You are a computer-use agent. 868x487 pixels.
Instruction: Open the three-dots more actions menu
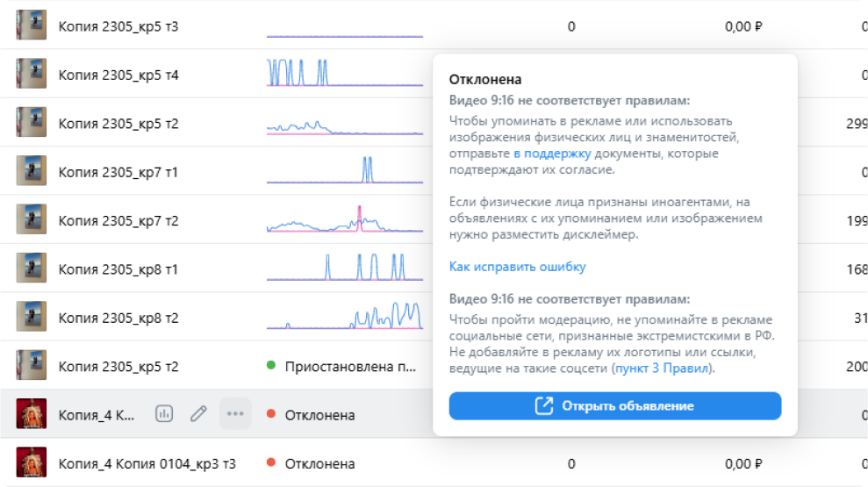point(235,413)
